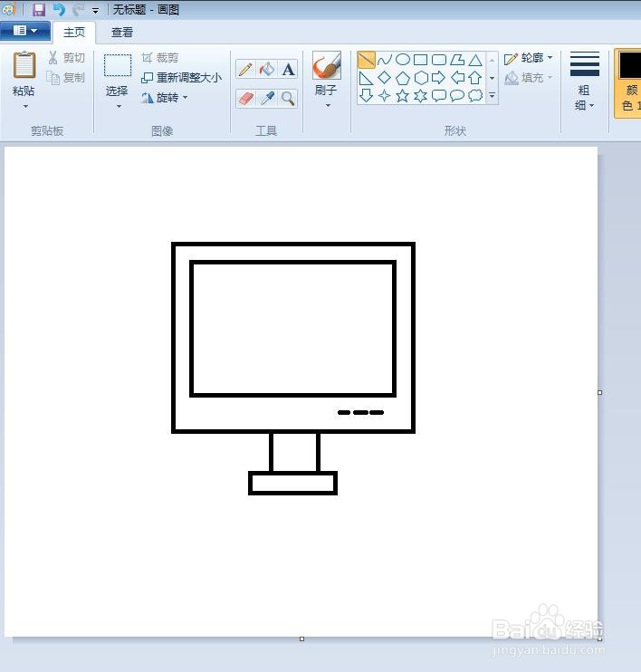The image size is (641, 672).
Task: Choose the Rounded rectangular callout shape
Action: point(439,96)
